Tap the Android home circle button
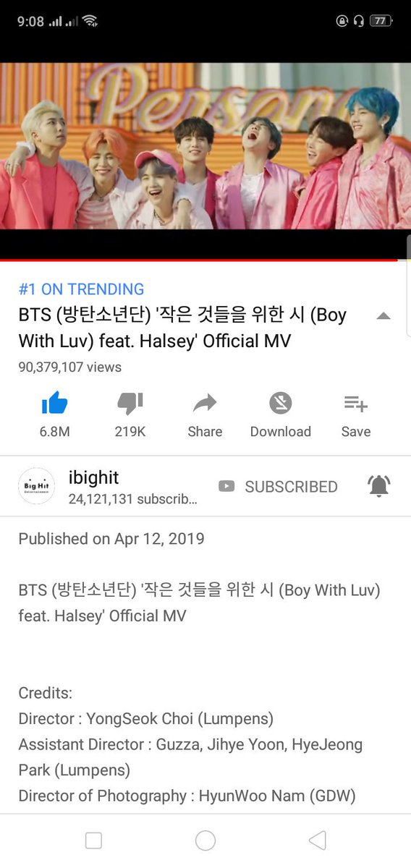Image resolution: width=411 pixels, height=868 pixels. coord(205,840)
